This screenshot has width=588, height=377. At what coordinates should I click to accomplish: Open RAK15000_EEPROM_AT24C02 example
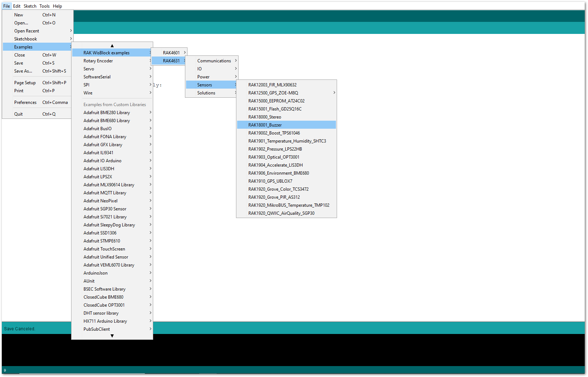(x=286, y=101)
